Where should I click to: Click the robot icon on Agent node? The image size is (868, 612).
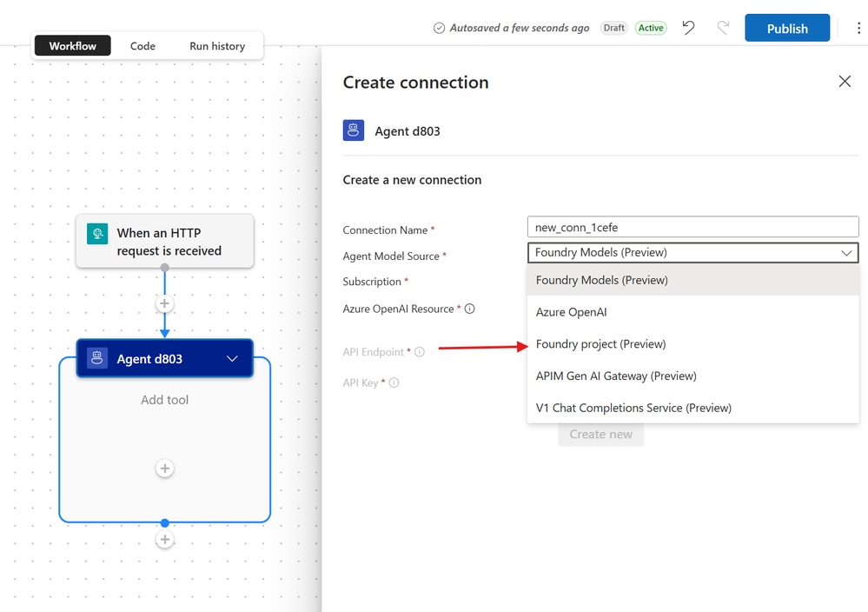[96, 358]
